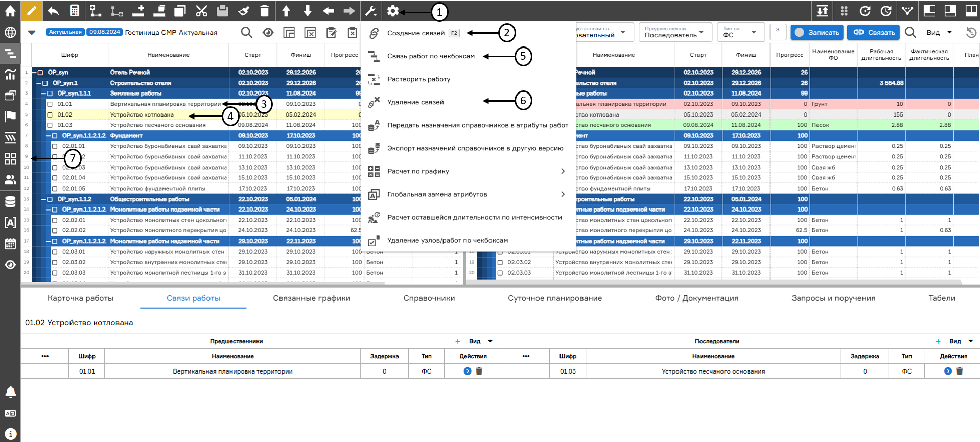
Task: Expand the version dropdown arrow left of Актуальная
Action: 32,32
